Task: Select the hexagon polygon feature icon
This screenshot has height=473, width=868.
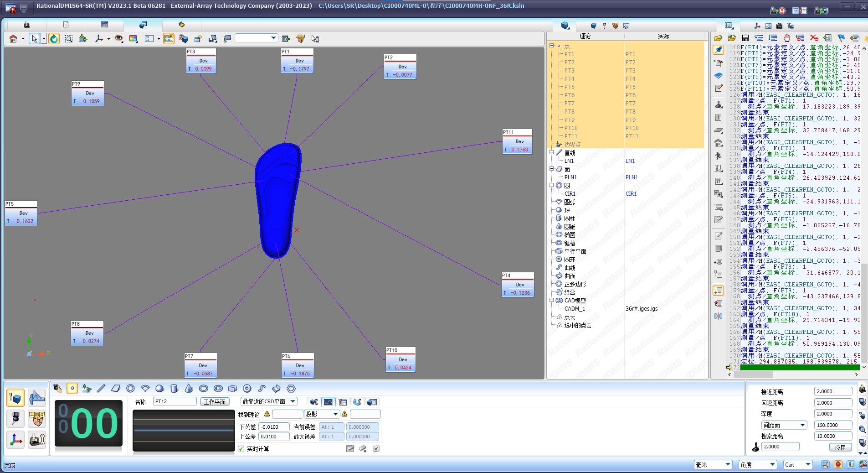Action: [x=291, y=389]
